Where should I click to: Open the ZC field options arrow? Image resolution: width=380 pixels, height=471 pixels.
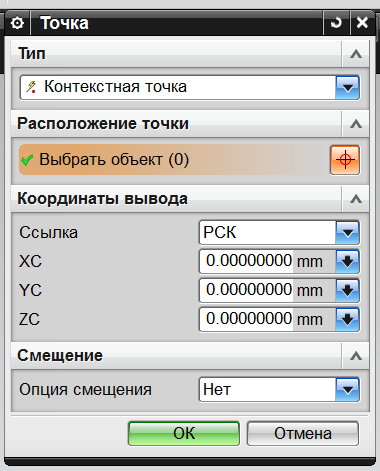[347, 320]
